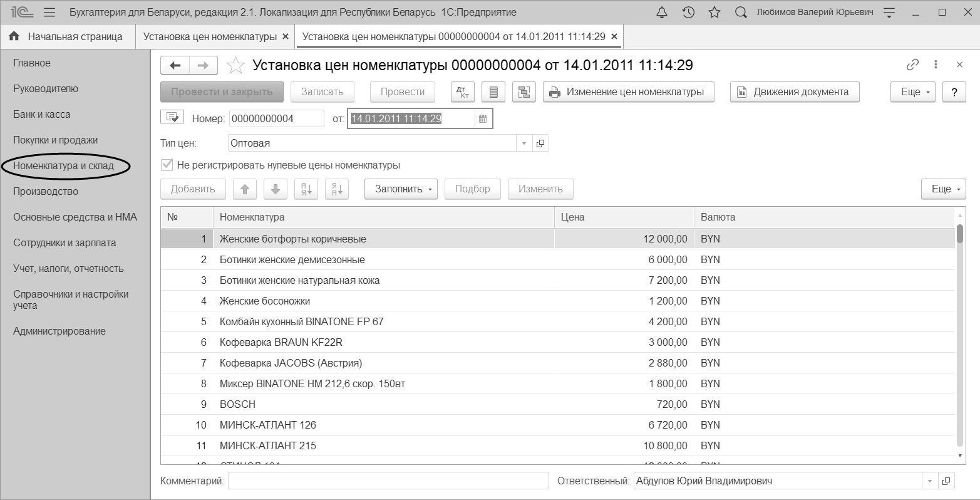This screenshot has height=500, width=980.
Task: Go forward with the right arrow
Action: point(204,65)
